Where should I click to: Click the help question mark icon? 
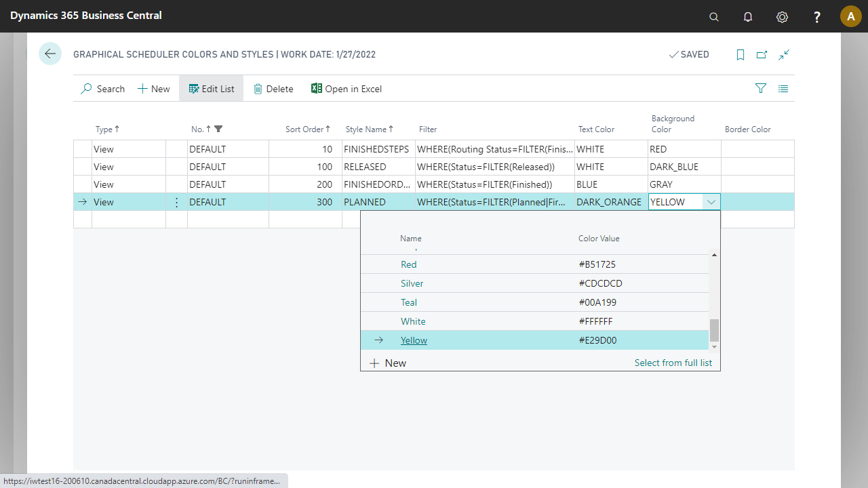pyautogui.click(x=817, y=17)
